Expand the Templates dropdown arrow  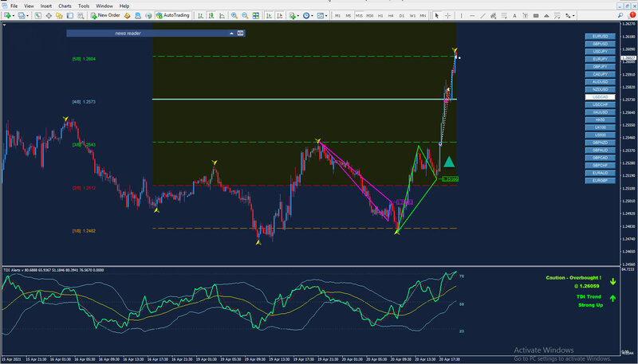326,15
